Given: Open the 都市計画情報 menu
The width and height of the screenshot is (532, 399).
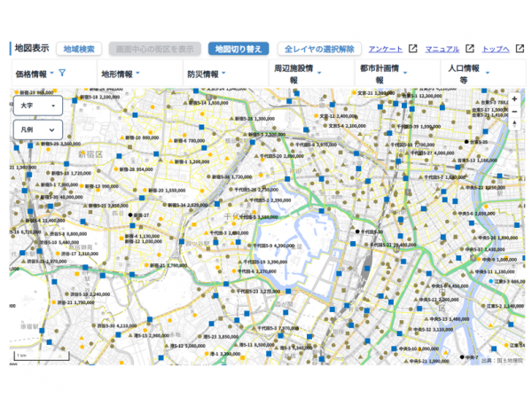Looking at the screenshot, I should [383, 74].
